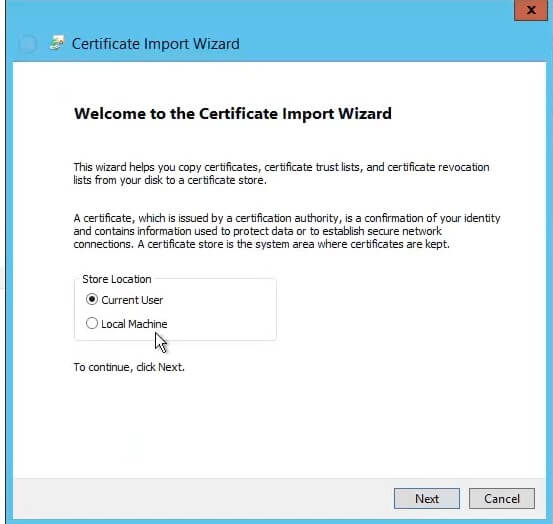The width and height of the screenshot is (553, 524).
Task: Select the Local Machine radio button
Action: [x=92, y=323]
